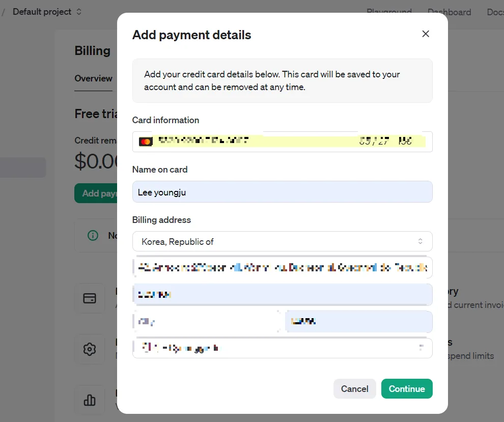This screenshot has width=504, height=422.
Task: Click the green info circle icon
Action: click(x=93, y=236)
